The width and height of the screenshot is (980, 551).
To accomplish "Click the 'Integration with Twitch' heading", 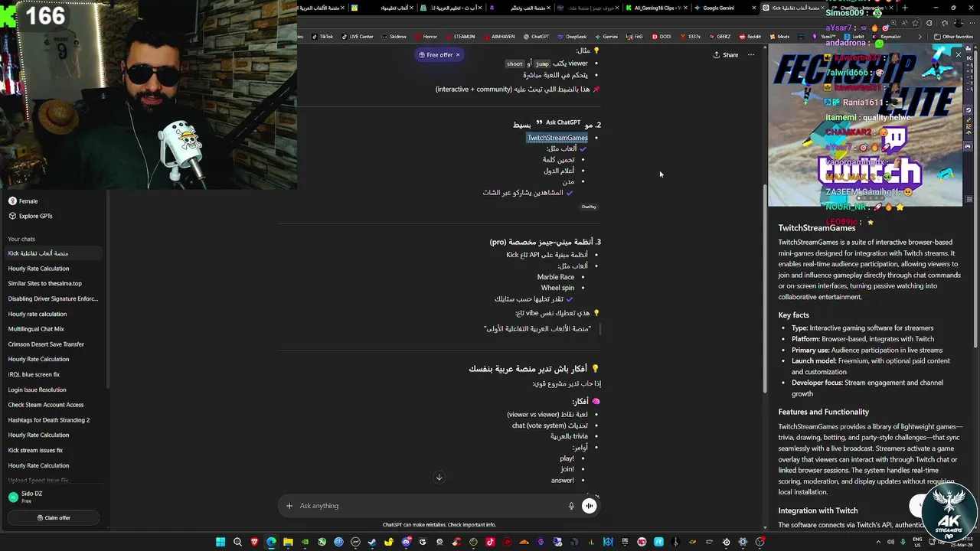I will (x=818, y=510).
